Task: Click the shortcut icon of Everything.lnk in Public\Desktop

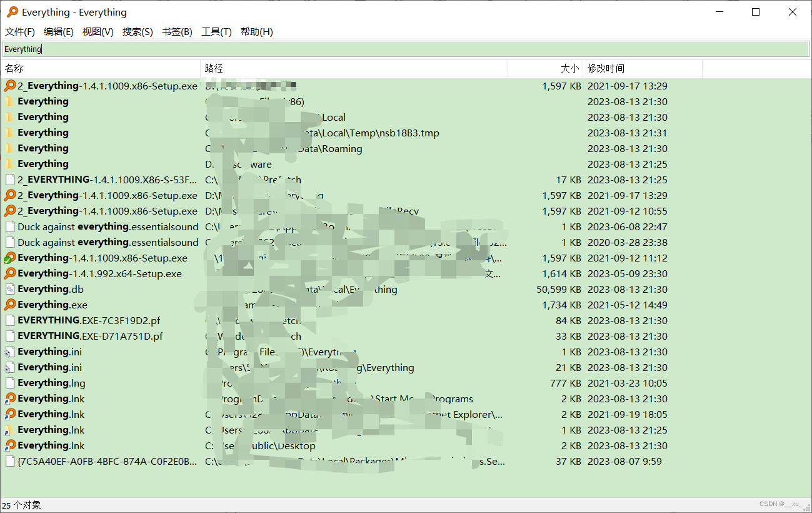Action: point(10,445)
